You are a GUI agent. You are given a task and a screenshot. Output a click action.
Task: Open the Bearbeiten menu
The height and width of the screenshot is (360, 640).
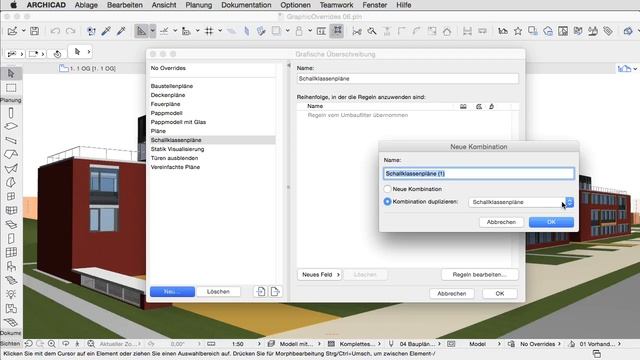pyautogui.click(x=125, y=5)
